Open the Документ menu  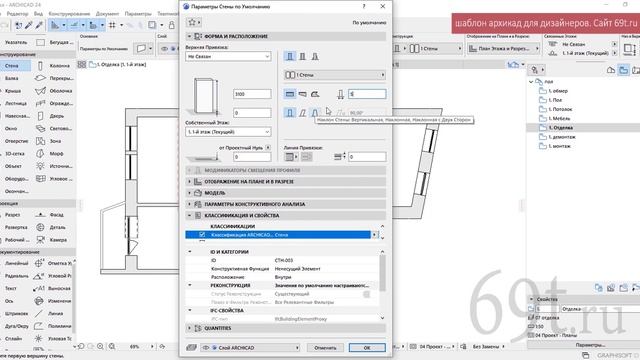pos(107,13)
